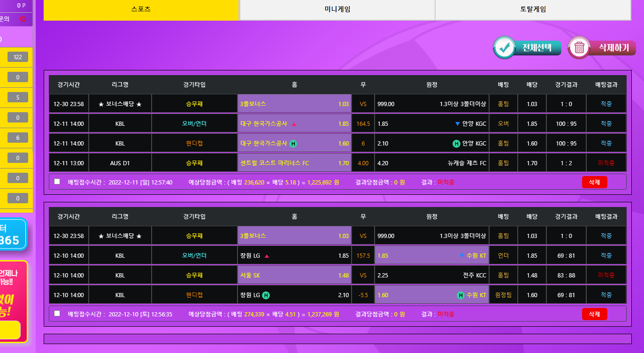Image resolution: width=644 pixels, height=353 pixels.
Task: Click the 365 banner in the sidebar
Action: 13,235
